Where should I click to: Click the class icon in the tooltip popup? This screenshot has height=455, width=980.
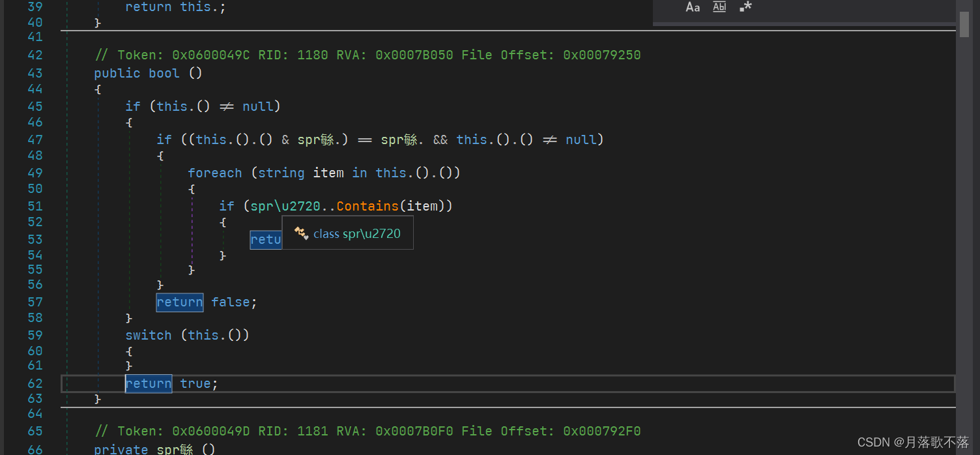point(300,233)
